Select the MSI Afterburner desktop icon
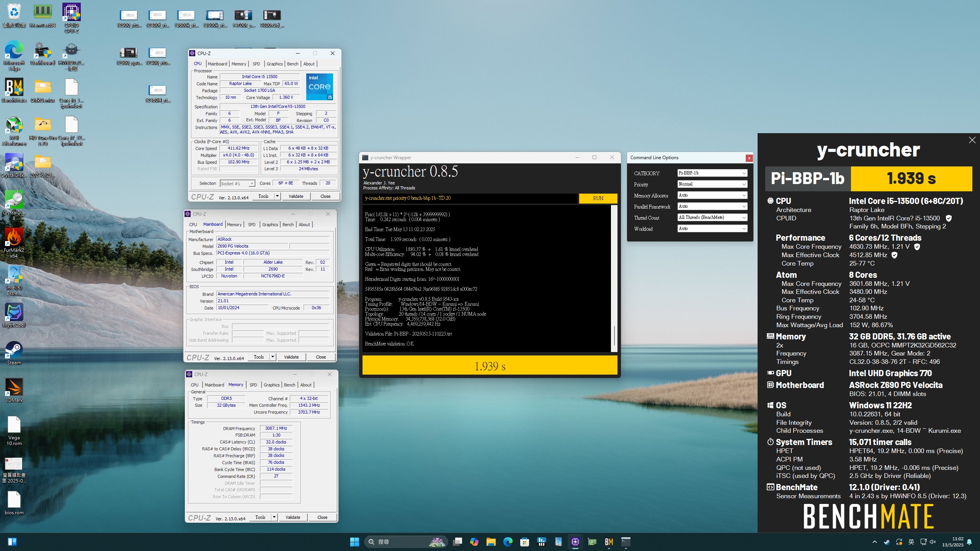Viewport: 980px width, 551px height. click(14, 130)
